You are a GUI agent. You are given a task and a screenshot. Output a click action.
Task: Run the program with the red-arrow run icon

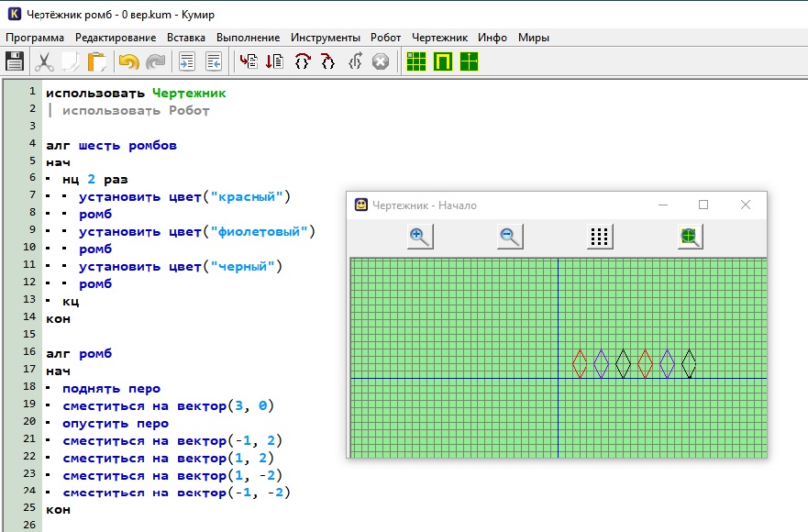pos(249,61)
